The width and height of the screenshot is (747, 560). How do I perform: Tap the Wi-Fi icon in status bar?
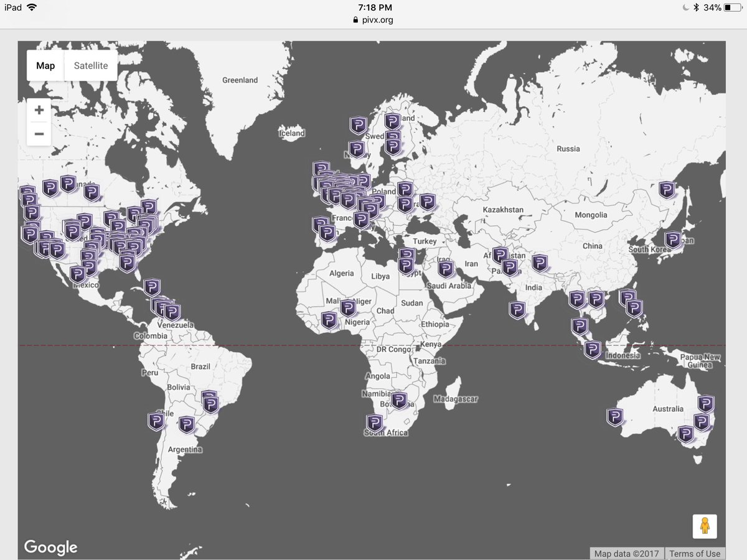32,7
